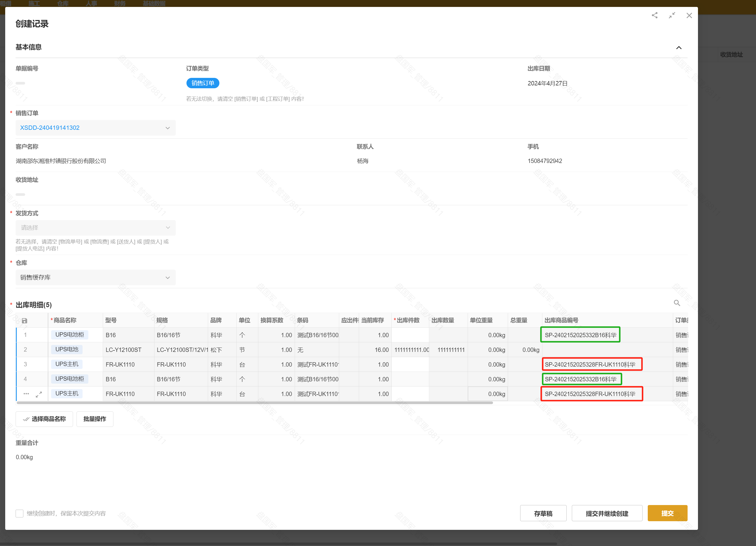Image resolution: width=756 pixels, height=546 pixels.
Task: Click the table's horizontal scrollbar
Action: [254, 403]
